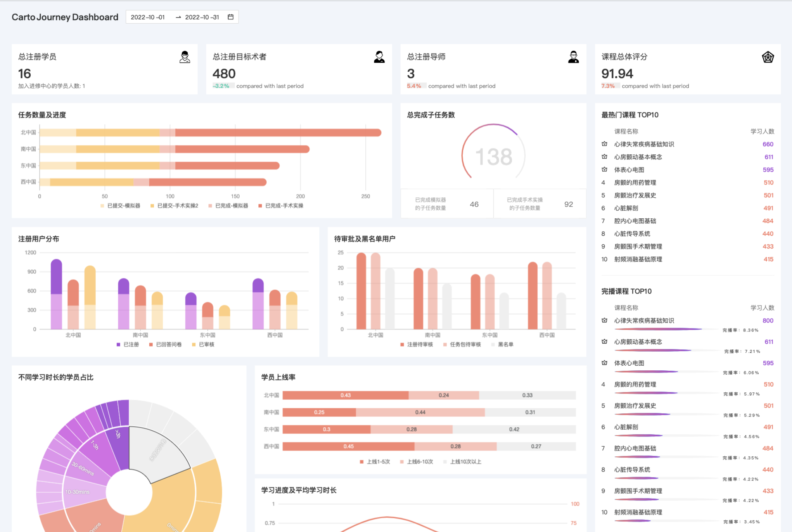Click the start date 2022-10-01 field

click(148, 17)
